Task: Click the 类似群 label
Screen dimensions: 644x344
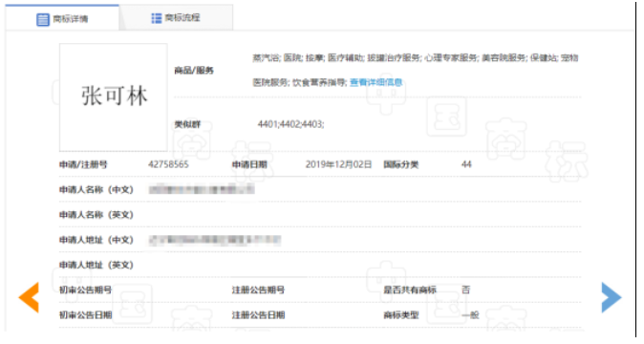Action: point(187,124)
